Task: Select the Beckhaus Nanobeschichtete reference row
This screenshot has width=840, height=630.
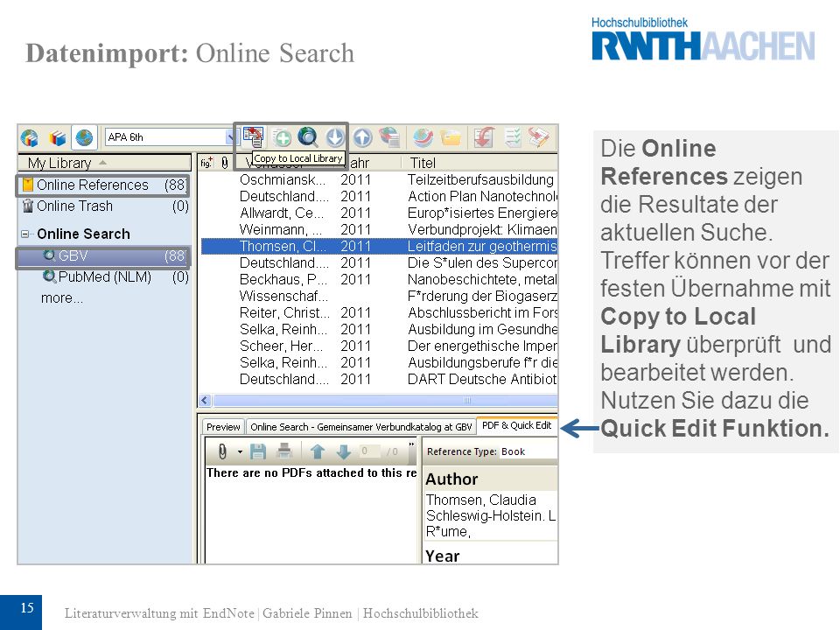Action: click(x=379, y=279)
